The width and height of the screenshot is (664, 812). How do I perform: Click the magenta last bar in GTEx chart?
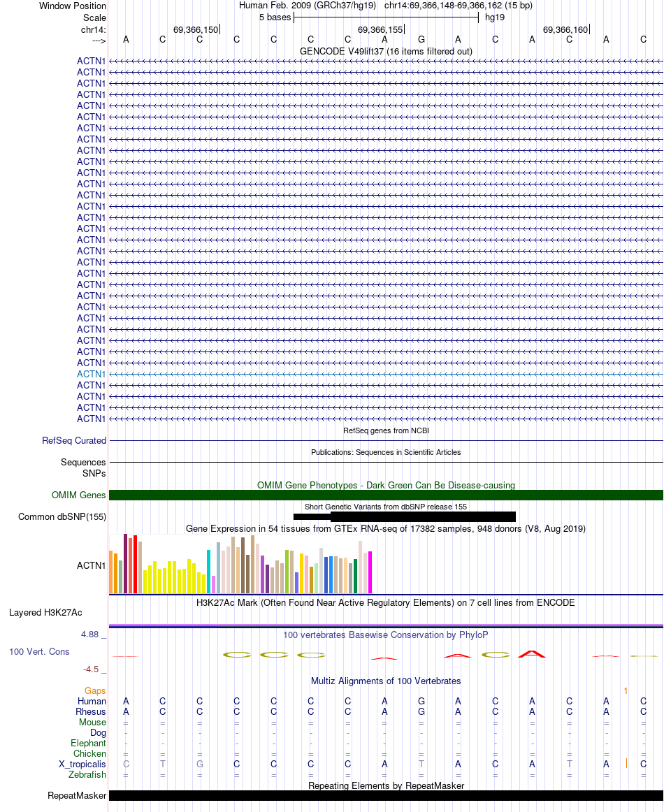click(x=370, y=572)
